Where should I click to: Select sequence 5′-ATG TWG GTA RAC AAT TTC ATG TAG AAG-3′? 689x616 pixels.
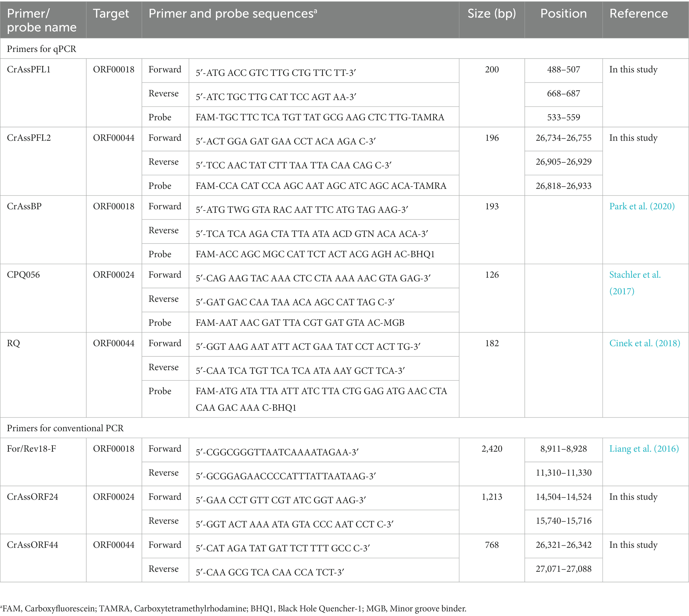pyautogui.click(x=302, y=210)
